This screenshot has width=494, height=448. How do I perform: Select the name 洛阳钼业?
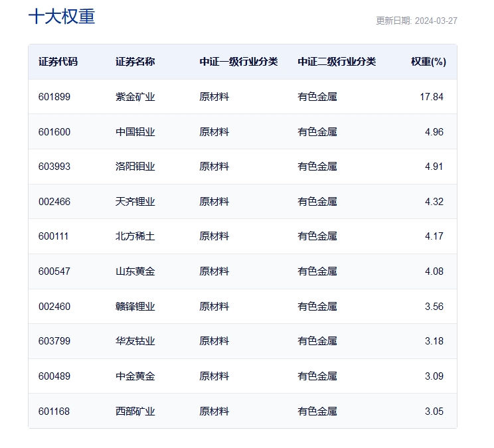tap(135, 166)
